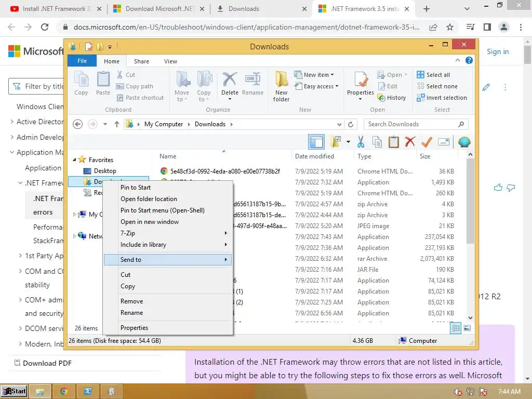Screen dimensions: 532x399
Task: Click the muted volume tray icon
Action: coord(458,392)
